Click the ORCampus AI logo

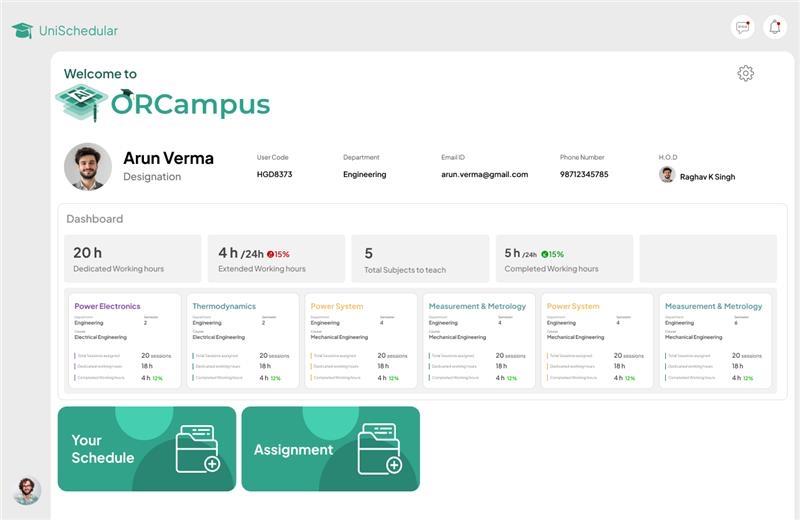point(81,103)
